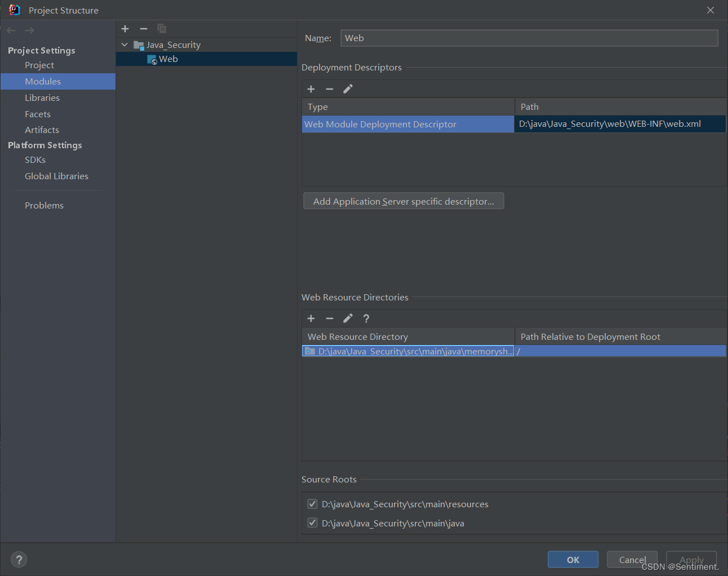Collapse the Java_Security tree node
This screenshot has height=576, width=728.
tap(125, 45)
